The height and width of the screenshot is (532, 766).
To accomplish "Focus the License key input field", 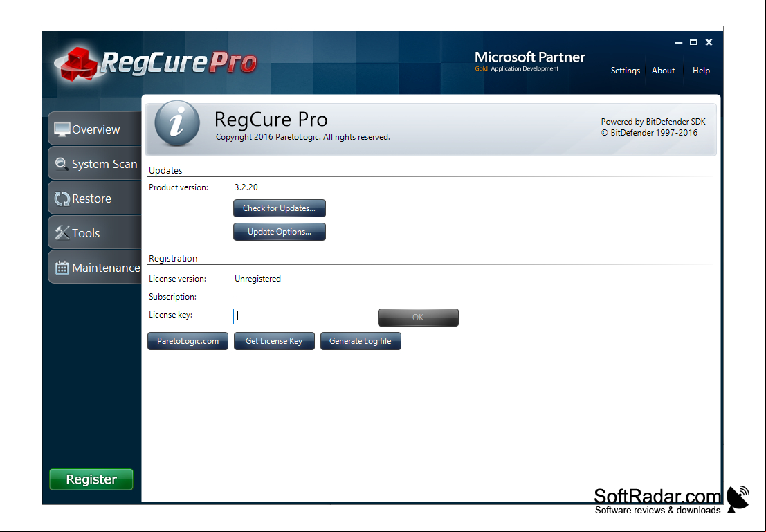I will pyautogui.click(x=303, y=316).
